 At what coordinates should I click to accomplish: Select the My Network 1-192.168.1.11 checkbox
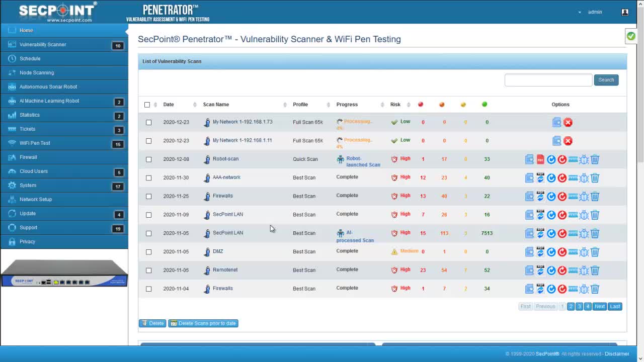click(148, 141)
